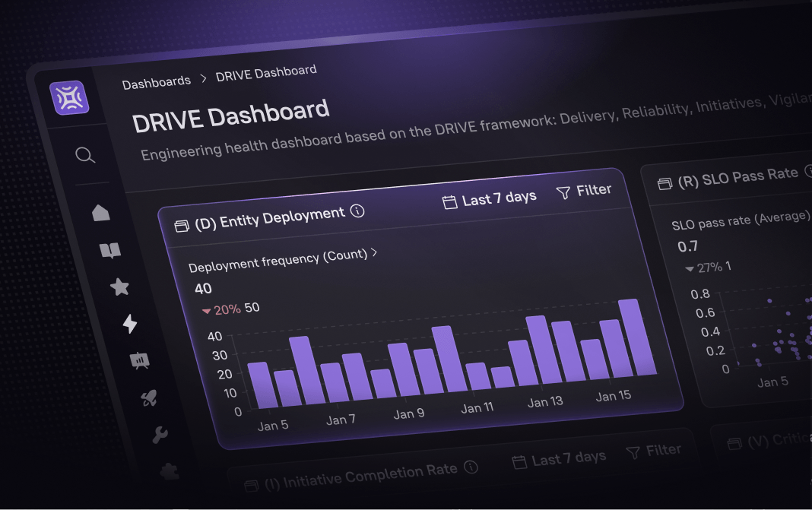Open Filter on Initiative Completion Rate card
Viewport: 812px width, 510px height.
tap(654, 451)
